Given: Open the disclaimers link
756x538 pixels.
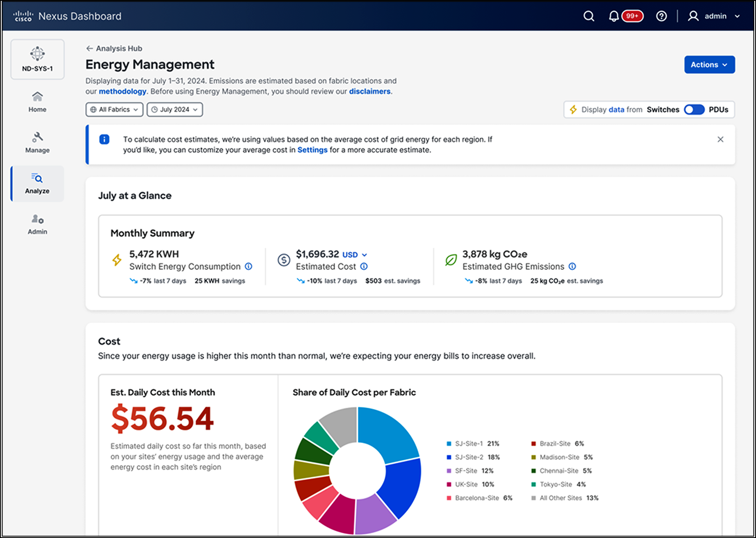Looking at the screenshot, I should pos(370,91).
